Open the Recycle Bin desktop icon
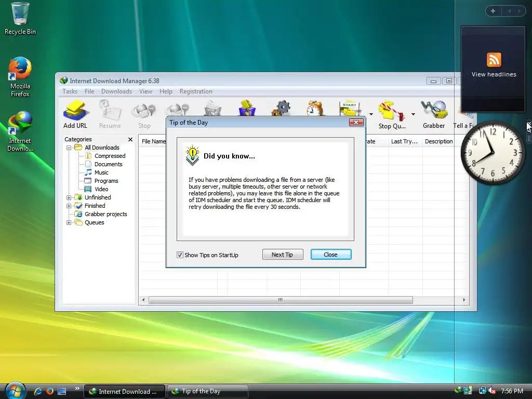This screenshot has width=532, height=399. pyautogui.click(x=20, y=19)
